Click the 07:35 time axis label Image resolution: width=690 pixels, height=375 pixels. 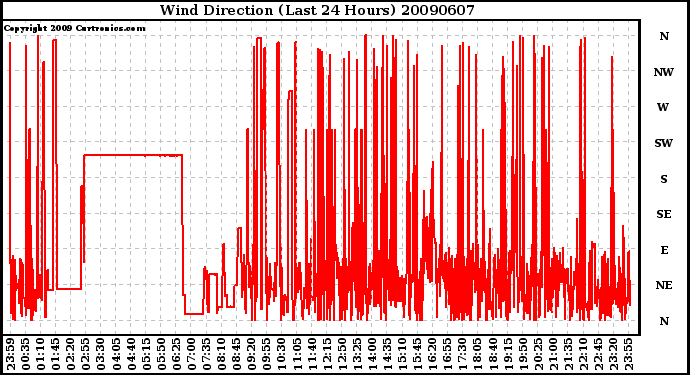click(x=206, y=354)
